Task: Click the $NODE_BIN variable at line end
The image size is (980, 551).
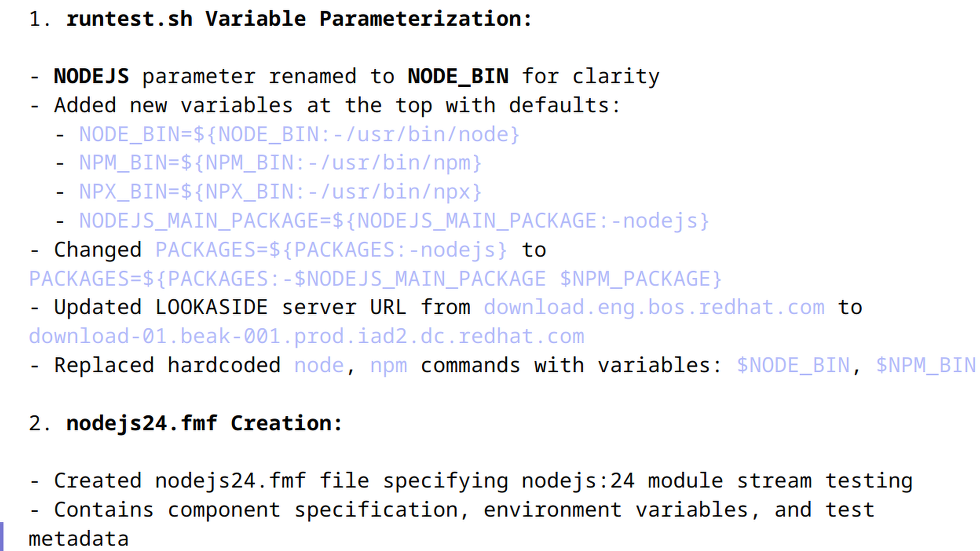Action: tap(793, 365)
